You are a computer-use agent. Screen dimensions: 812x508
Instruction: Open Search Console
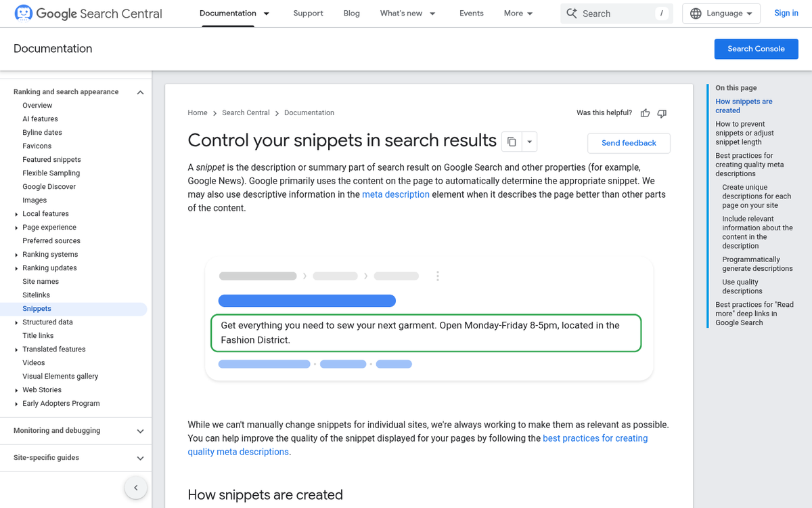pos(756,49)
